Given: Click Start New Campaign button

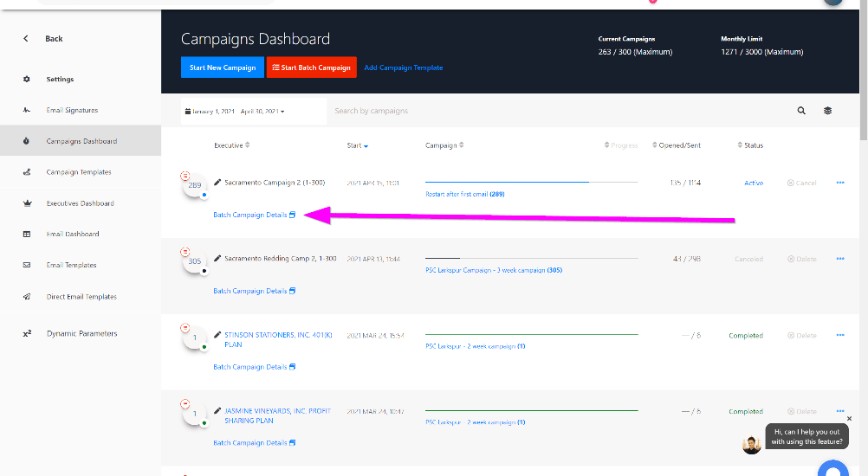Looking at the screenshot, I should (223, 68).
